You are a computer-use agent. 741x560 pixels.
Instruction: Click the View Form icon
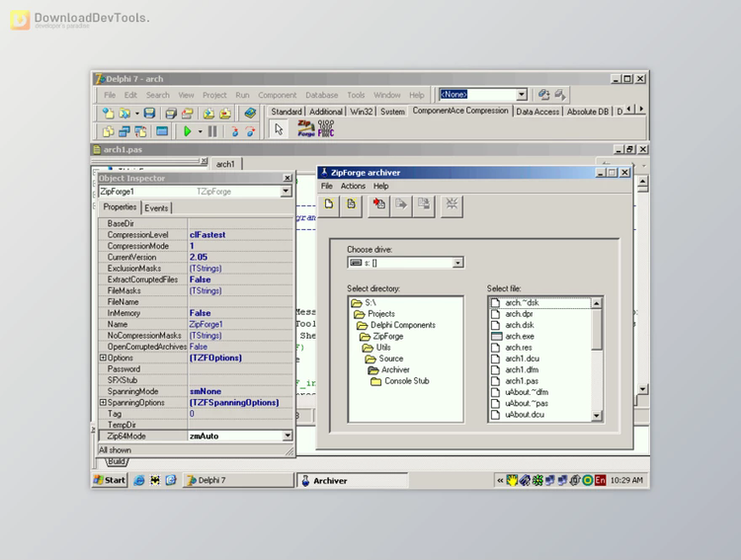[124, 131]
